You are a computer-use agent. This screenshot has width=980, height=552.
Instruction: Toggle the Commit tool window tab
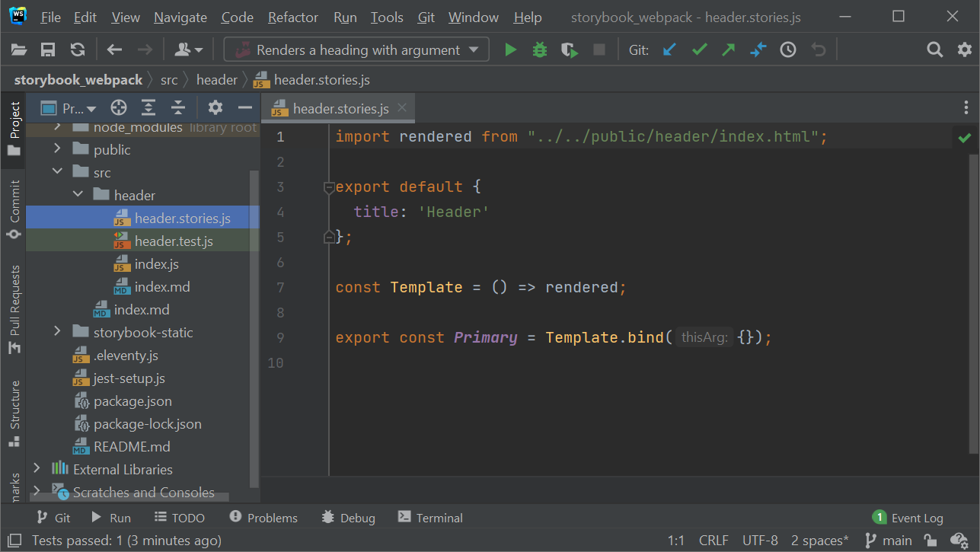pos(14,210)
